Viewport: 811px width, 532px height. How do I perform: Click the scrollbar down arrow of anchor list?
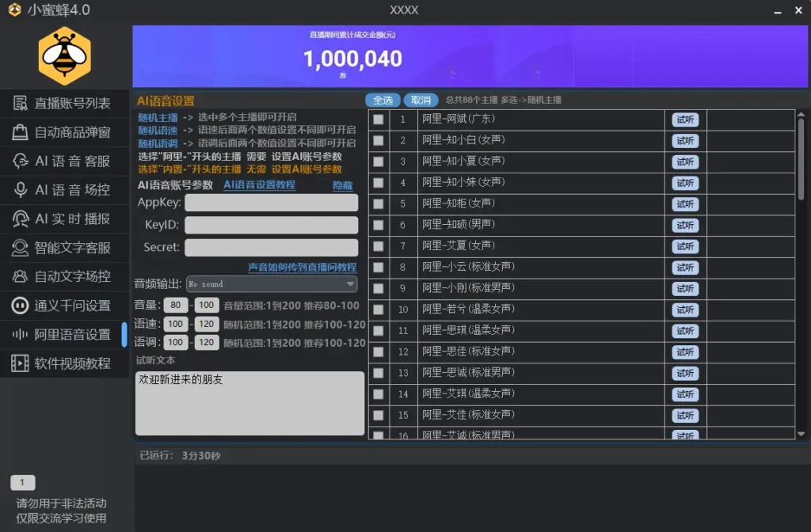tap(801, 435)
